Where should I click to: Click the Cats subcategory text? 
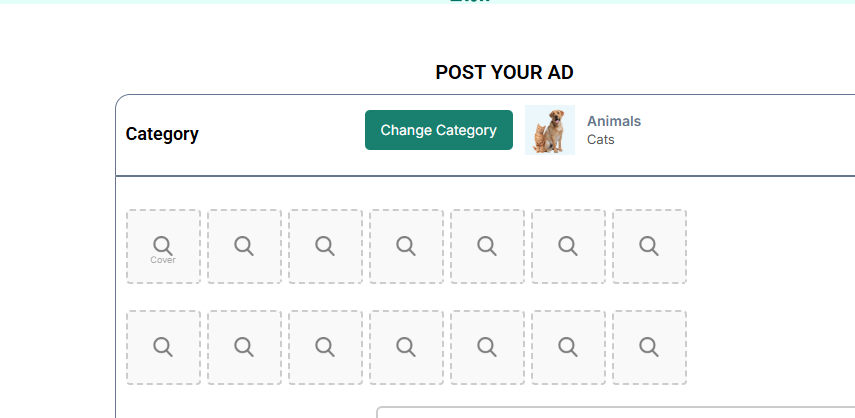tap(601, 140)
